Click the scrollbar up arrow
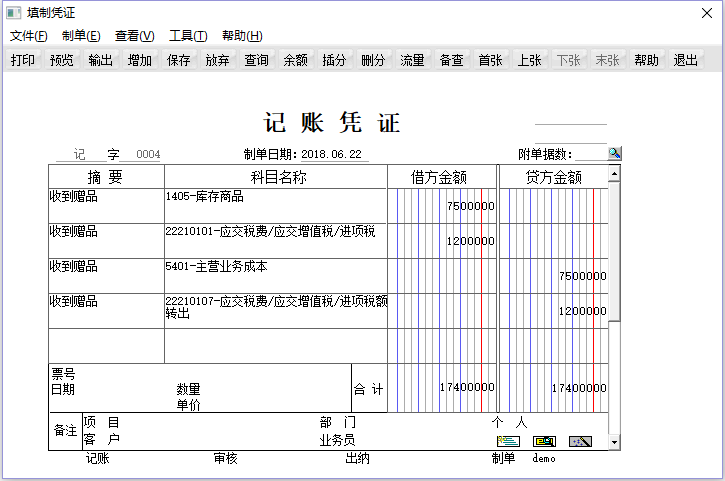This screenshot has width=725, height=481. (x=614, y=174)
